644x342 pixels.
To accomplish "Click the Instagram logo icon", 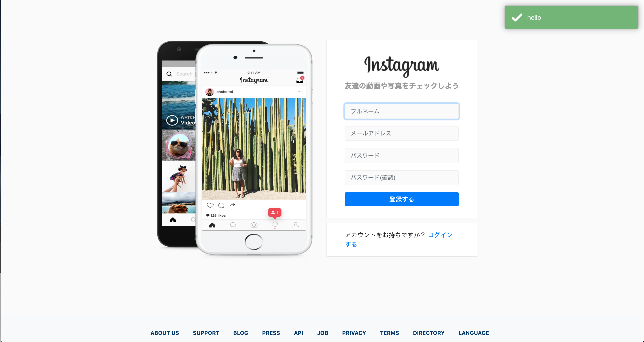I will 402,65.
